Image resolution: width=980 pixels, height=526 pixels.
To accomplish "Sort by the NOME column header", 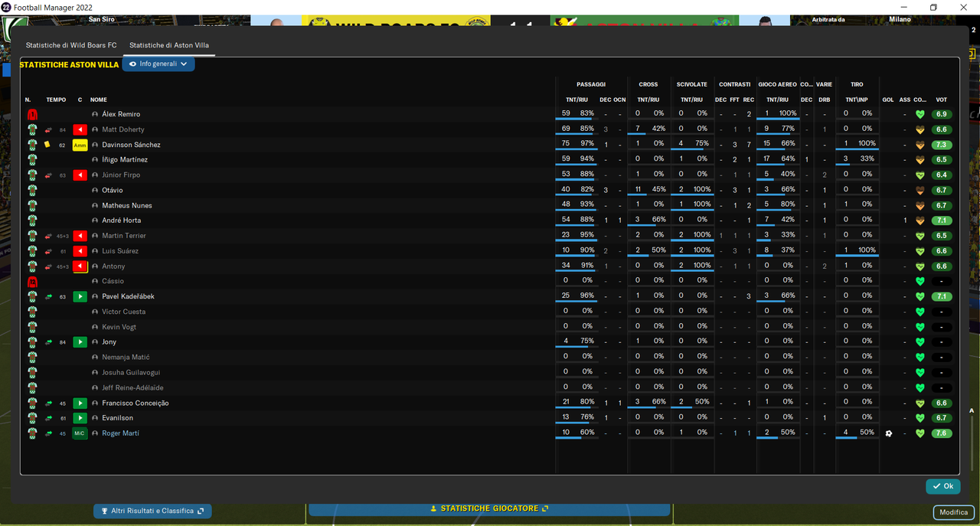I will (x=99, y=100).
